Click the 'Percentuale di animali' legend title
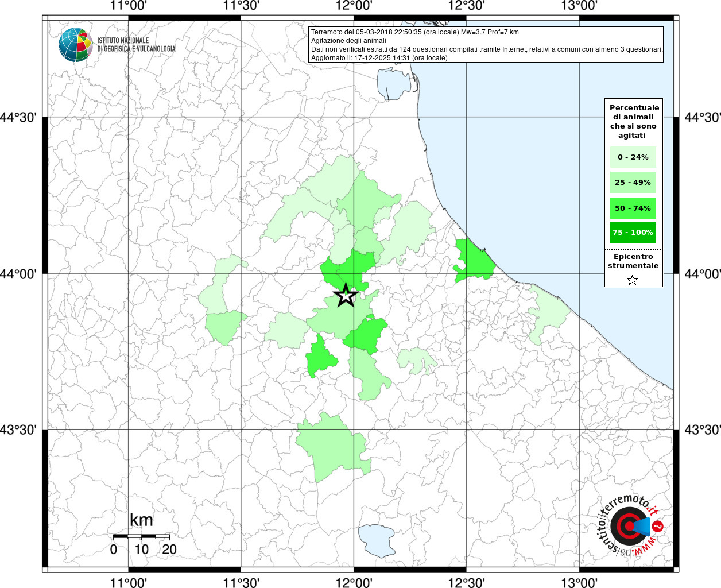The image size is (721, 588). coord(634,121)
